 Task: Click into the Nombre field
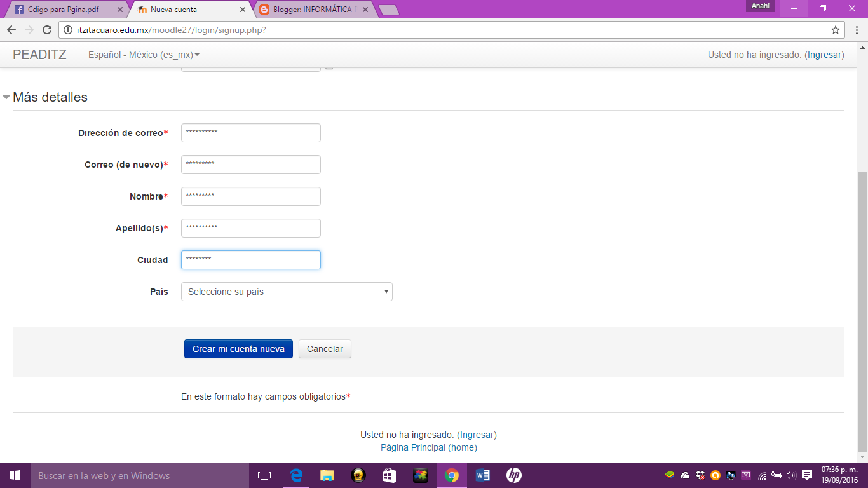[x=251, y=196]
